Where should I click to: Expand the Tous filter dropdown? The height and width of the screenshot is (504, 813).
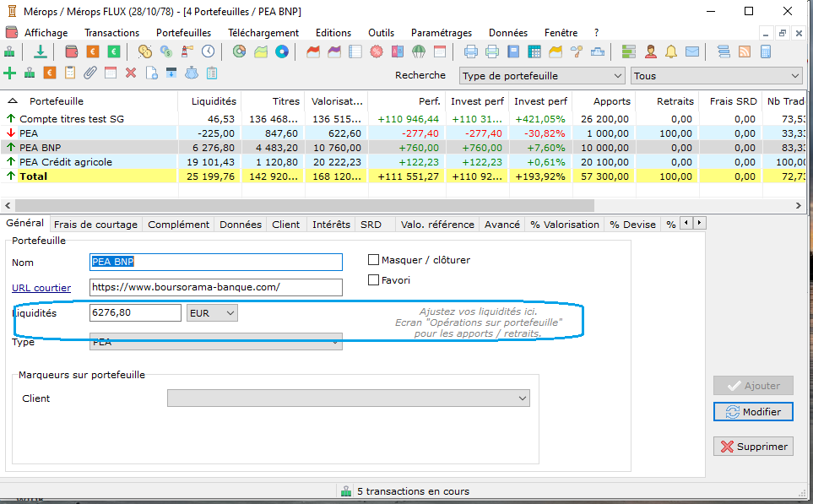(x=717, y=76)
